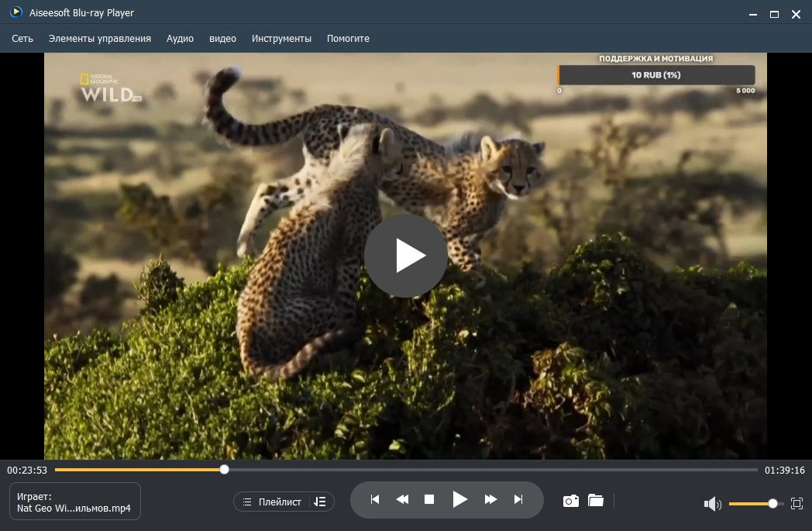Expand the Инструменты menu
The image size is (812, 531).
(x=281, y=38)
